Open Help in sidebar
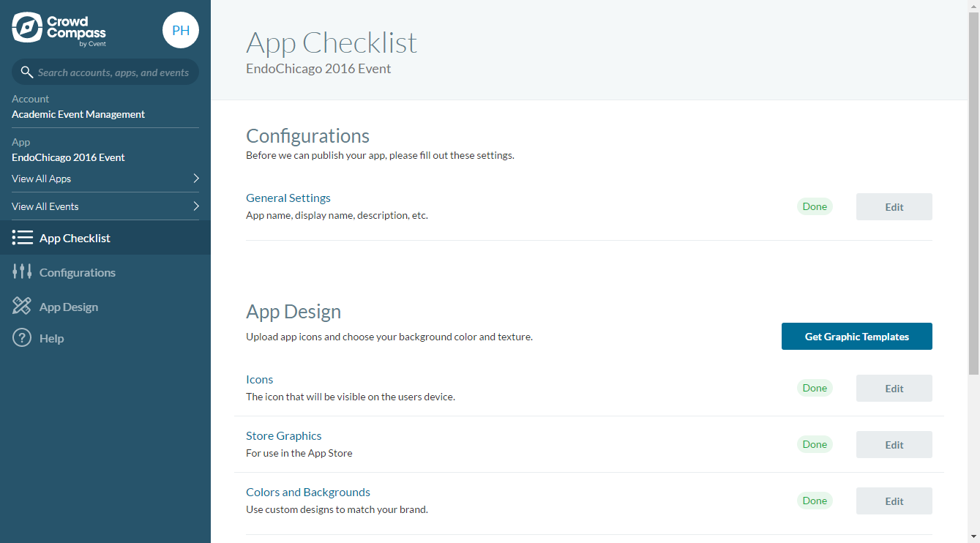Image resolution: width=980 pixels, height=543 pixels. click(51, 339)
